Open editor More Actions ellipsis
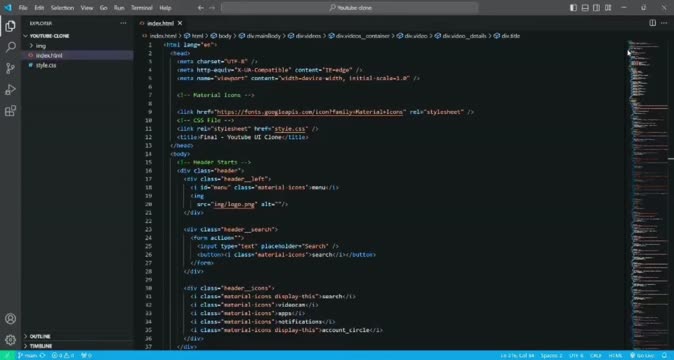674x360 pixels. coord(664,23)
